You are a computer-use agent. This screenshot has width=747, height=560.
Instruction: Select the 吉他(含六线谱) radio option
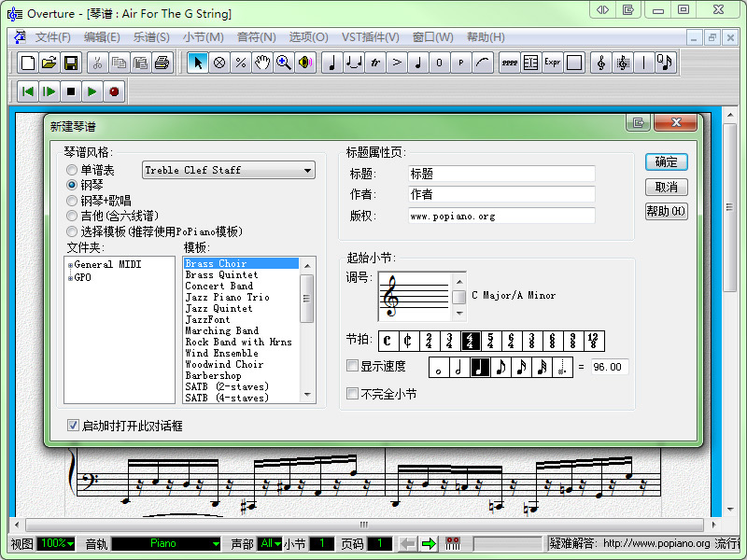tap(72, 216)
